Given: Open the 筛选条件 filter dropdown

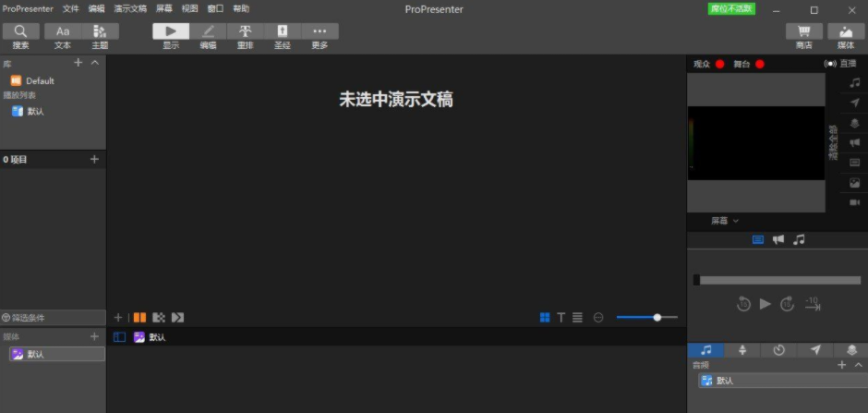Looking at the screenshot, I should click(53, 318).
